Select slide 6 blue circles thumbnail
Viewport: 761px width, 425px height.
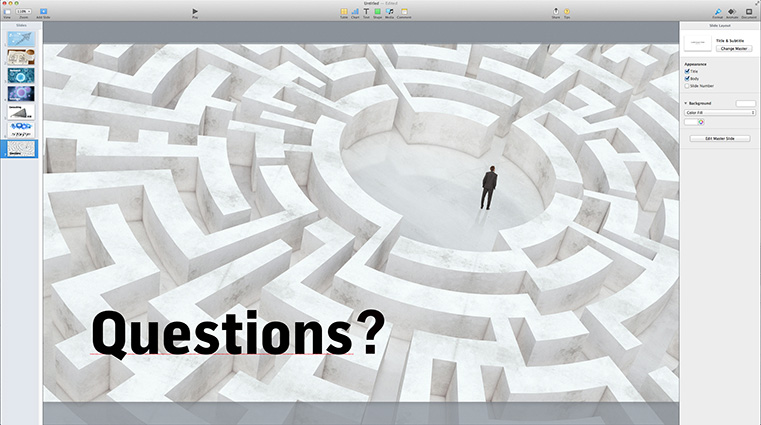(x=21, y=130)
